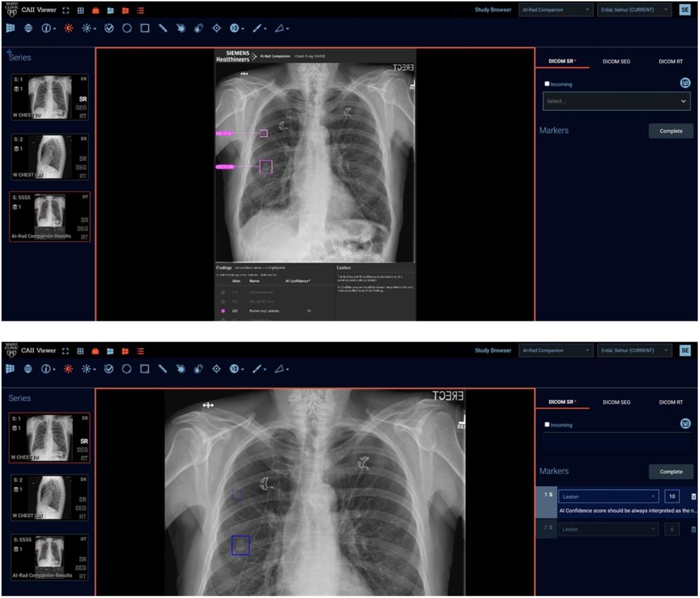
Task: Select the 2 S marker row label
Action: pyautogui.click(x=547, y=527)
